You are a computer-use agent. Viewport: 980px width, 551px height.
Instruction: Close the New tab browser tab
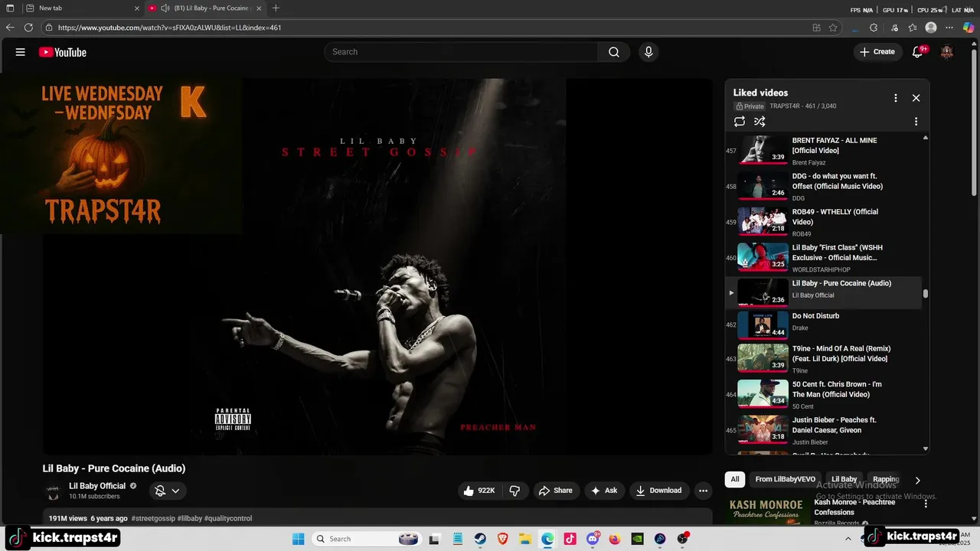point(137,8)
